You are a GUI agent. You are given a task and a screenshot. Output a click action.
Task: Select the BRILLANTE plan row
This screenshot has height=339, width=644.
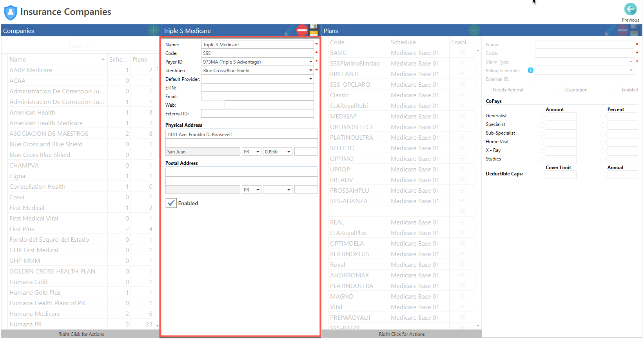(x=401, y=74)
